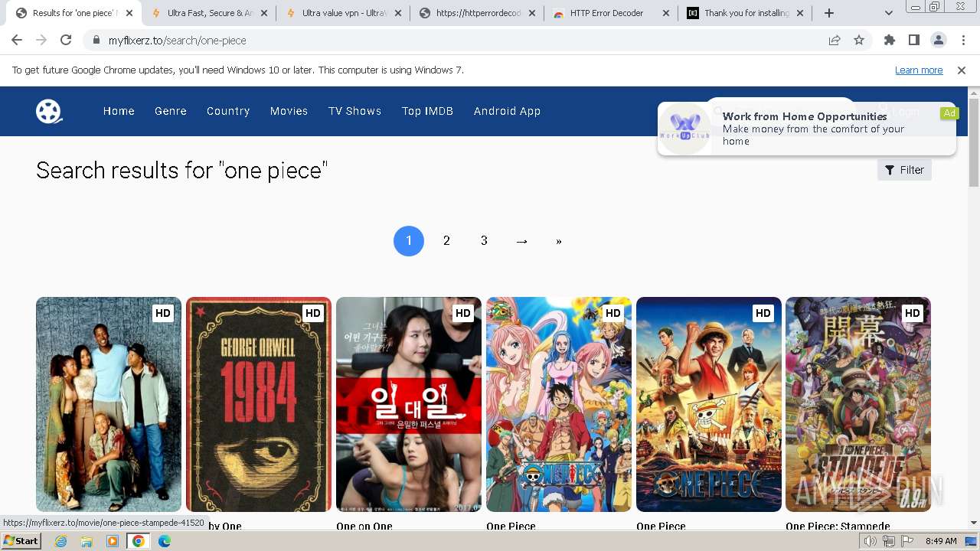
Task: Open Microsoft Edge from taskbar
Action: click(x=165, y=541)
